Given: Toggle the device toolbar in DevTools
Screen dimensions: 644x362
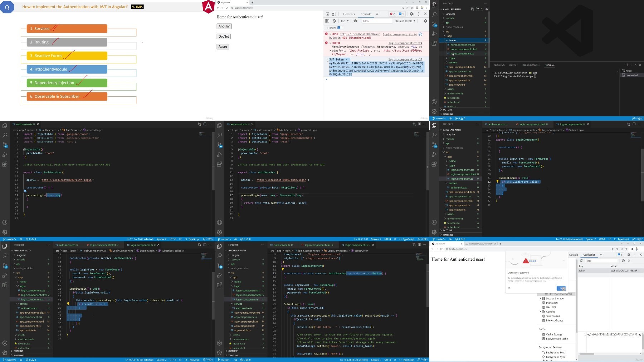Looking at the screenshot, I should [334, 14].
